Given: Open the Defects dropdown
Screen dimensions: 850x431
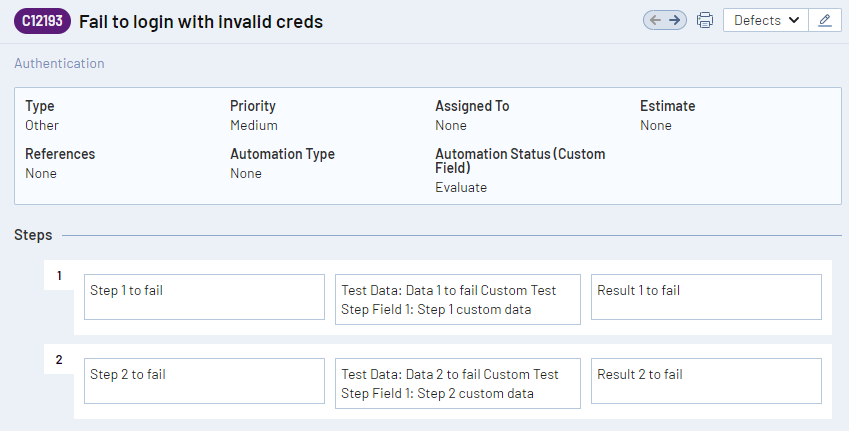Looking at the screenshot, I should click(x=766, y=20).
